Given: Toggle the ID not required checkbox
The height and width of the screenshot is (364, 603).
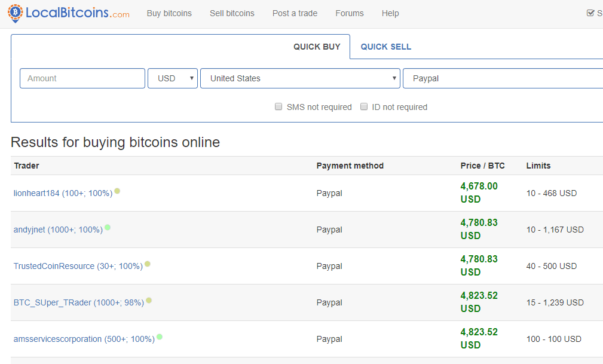Looking at the screenshot, I should [x=364, y=106].
